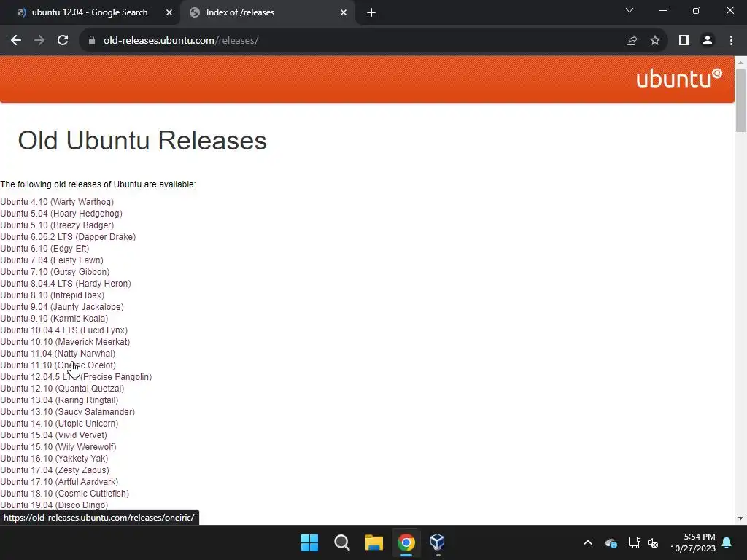Open Ubuntu 13.04 (Raring Ringtail) link

(x=60, y=400)
